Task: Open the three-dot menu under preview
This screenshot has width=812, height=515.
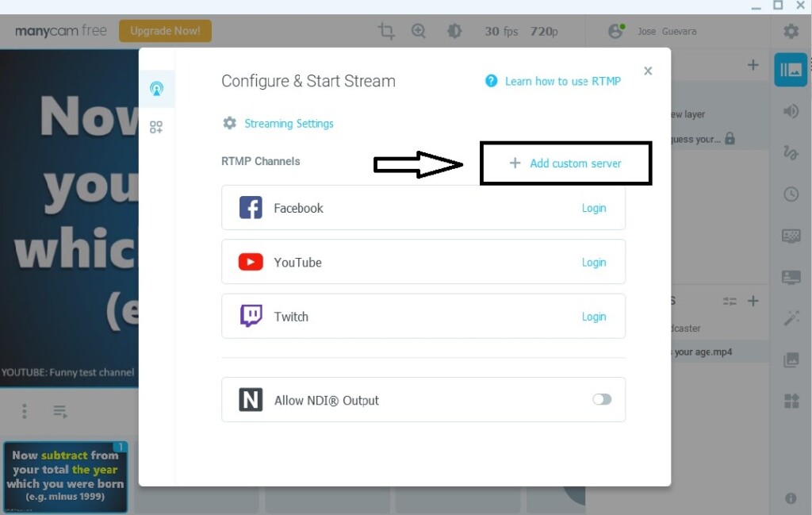Action: pos(25,411)
